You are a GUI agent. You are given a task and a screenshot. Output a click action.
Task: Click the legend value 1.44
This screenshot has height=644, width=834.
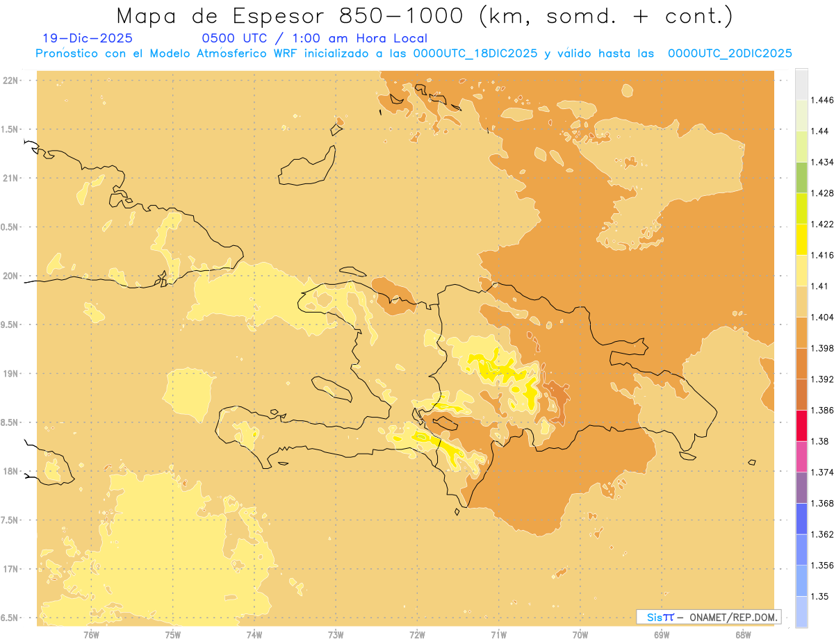coord(820,131)
